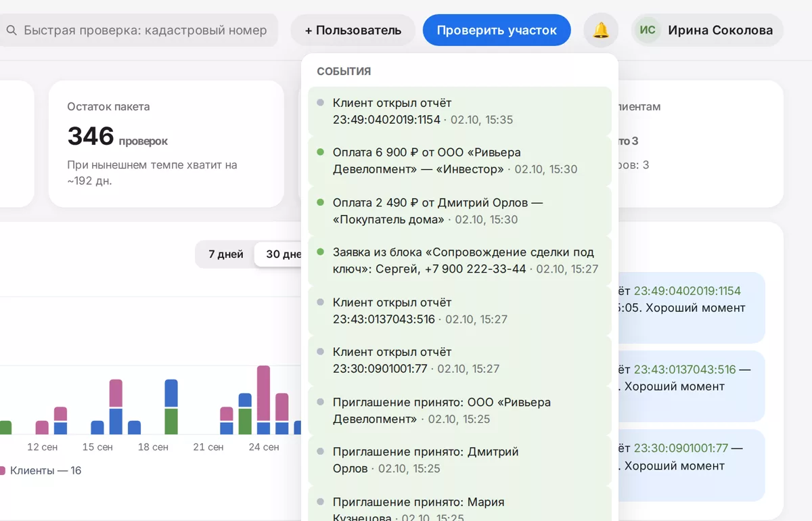812x521 pixels.
Task: Select the 7 дней period tab
Action: [226, 254]
